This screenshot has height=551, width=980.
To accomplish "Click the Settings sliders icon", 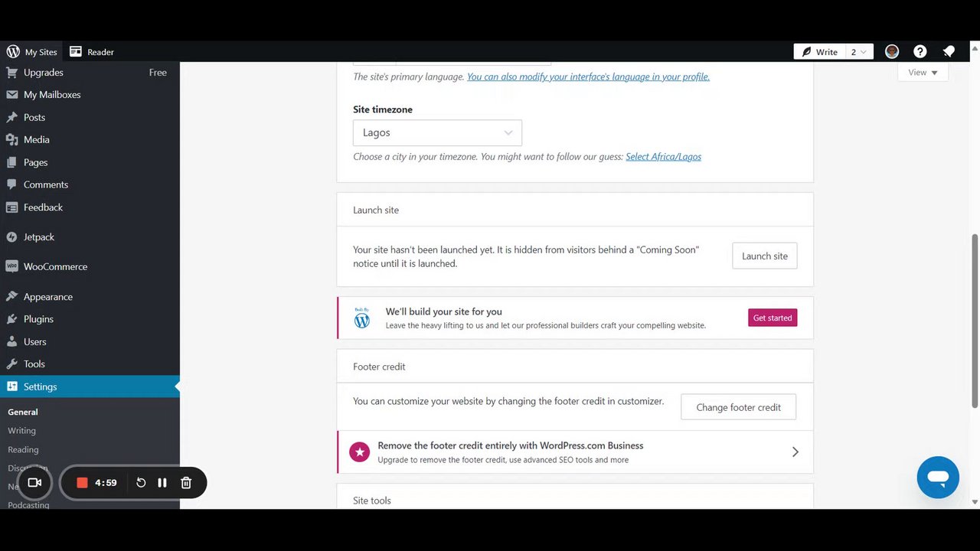I will 11,386.
